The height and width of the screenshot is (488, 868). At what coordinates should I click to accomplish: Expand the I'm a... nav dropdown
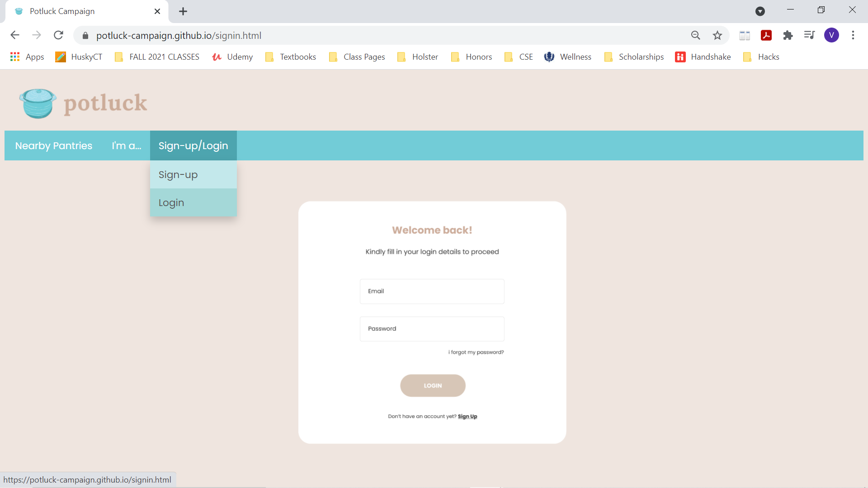[x=127, y=145]
